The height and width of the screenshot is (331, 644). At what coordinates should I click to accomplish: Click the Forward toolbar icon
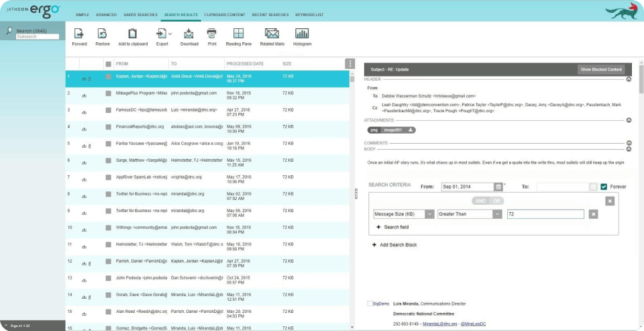[x=79, y=34]
